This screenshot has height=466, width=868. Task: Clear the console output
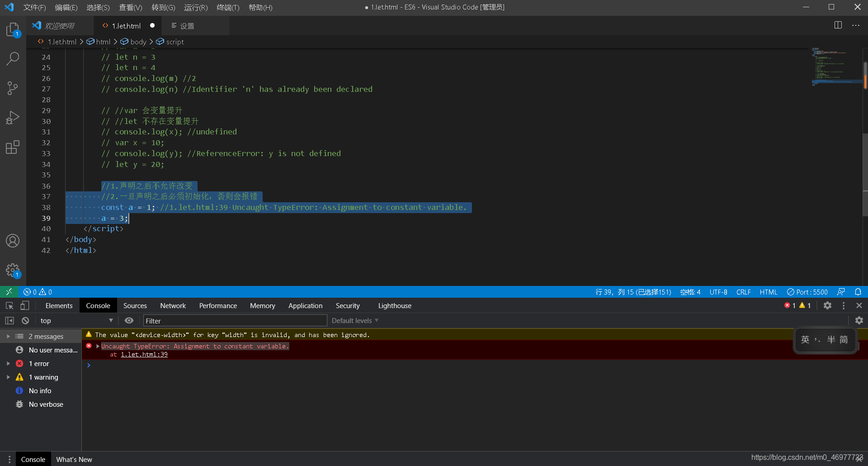tap(25, 320)
